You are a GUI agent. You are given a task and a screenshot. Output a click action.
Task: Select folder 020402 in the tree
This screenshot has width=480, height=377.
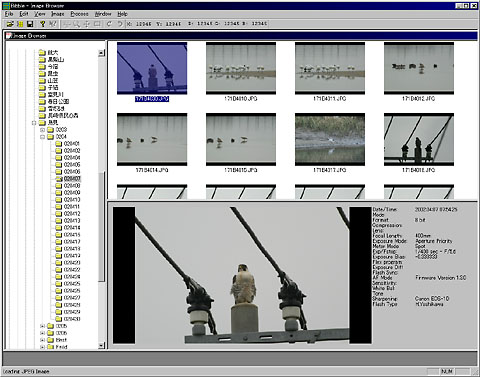[72, 151]
